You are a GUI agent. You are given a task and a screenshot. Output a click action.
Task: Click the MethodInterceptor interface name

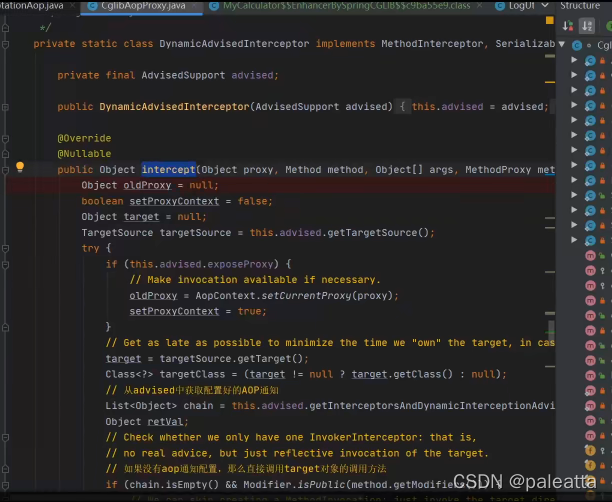click(432, 44)
